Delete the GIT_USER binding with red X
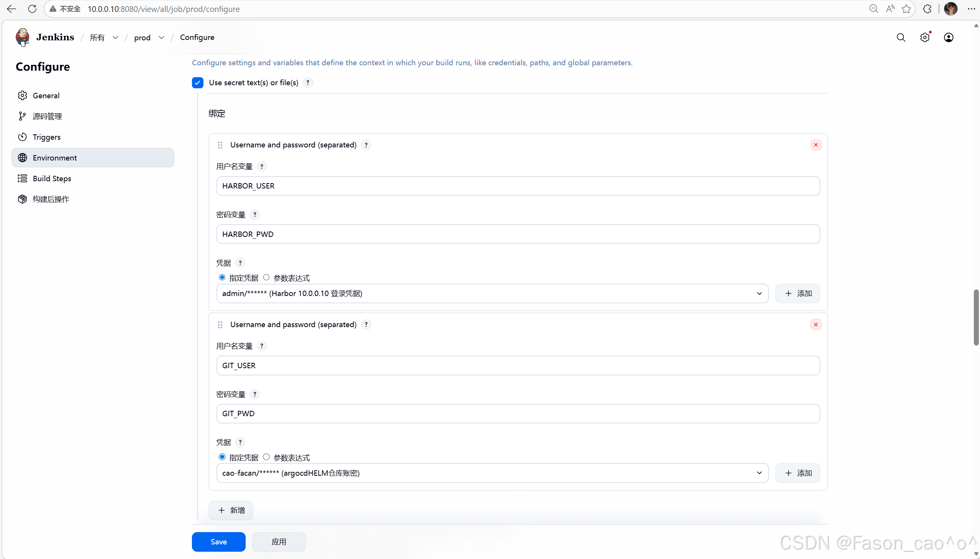The image size is (980, 559). (x=816, y=324)
